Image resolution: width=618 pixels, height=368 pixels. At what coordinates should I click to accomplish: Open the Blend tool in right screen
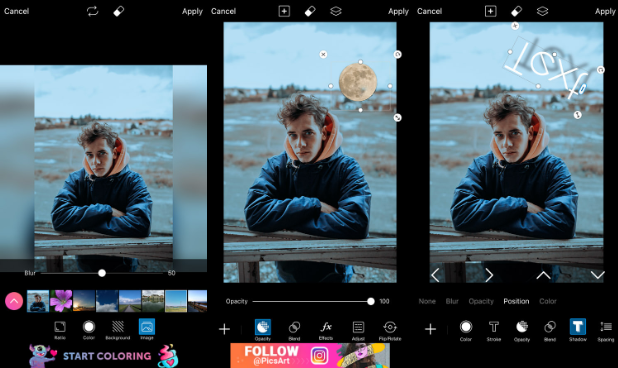pyautogui.click(x=549, y=330)
